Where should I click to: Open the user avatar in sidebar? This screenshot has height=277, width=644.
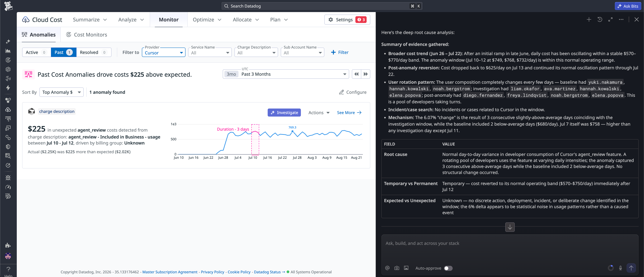tap(8, 256)
